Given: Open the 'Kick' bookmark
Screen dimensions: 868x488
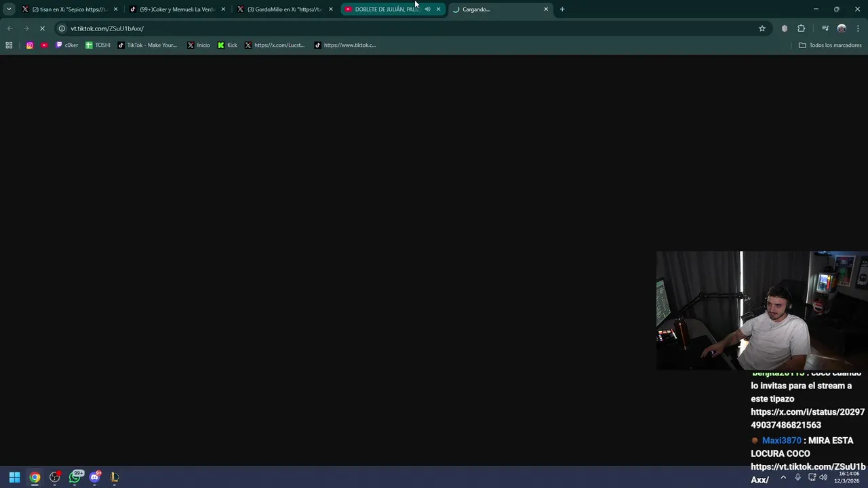Looking at the screenshot, I should coord(227,45).
